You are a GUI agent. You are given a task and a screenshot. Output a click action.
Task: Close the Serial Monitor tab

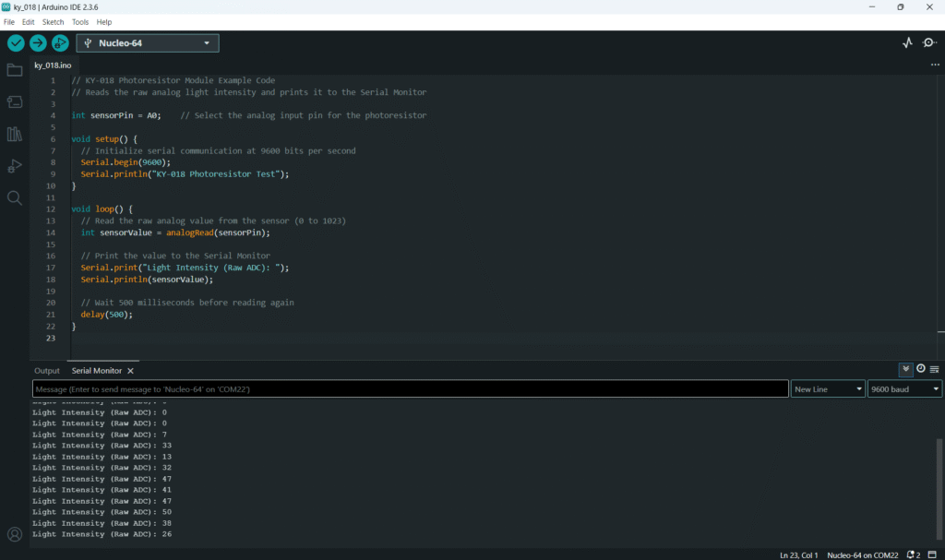130,371
